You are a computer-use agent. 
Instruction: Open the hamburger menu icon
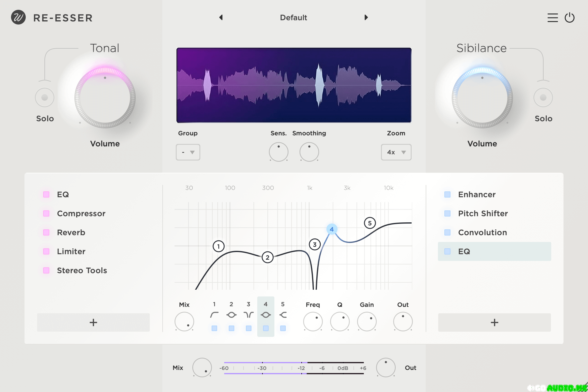point(552,18)
